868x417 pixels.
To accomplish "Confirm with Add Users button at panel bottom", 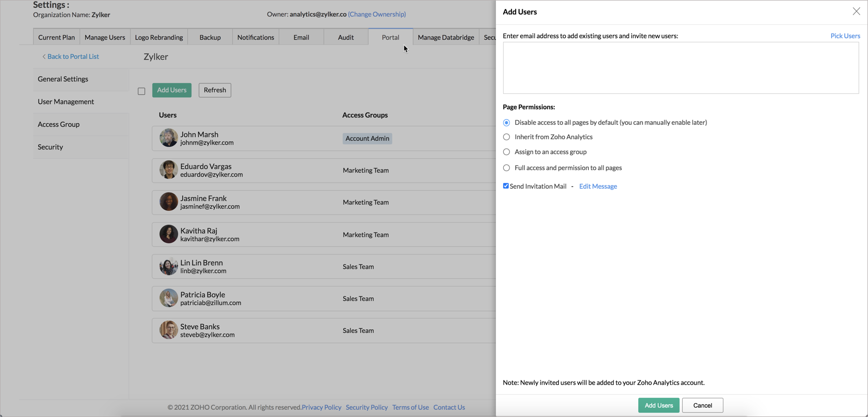I will point(658,405).
